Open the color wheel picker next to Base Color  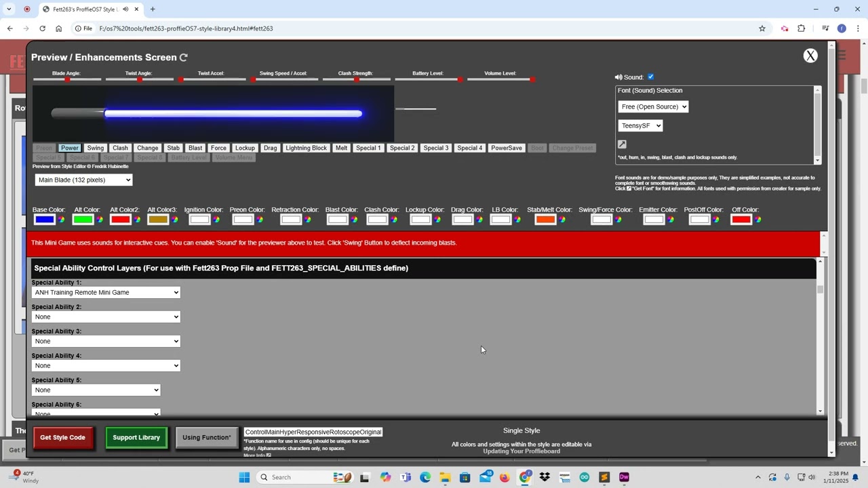click(x=62, y=220)
